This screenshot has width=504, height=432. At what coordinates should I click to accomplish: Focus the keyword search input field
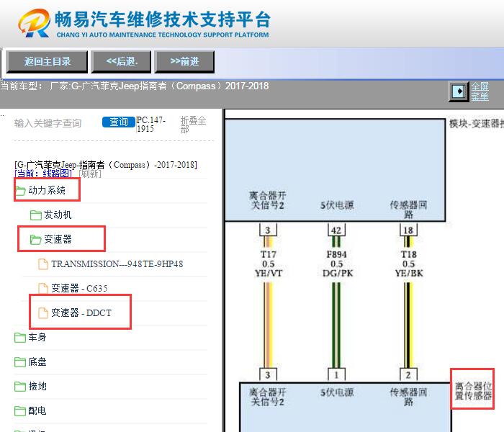55,123
